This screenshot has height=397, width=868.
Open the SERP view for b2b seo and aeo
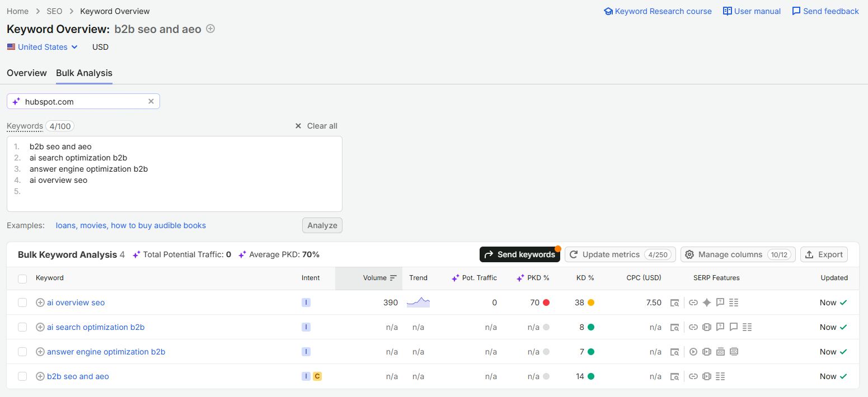coord(675,376)
